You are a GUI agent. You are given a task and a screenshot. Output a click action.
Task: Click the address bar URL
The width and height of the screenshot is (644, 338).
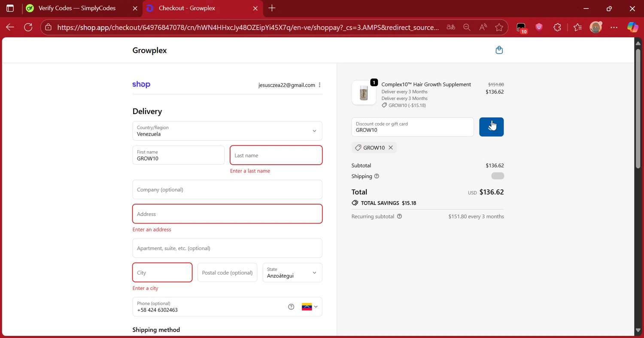coord(248,27)
